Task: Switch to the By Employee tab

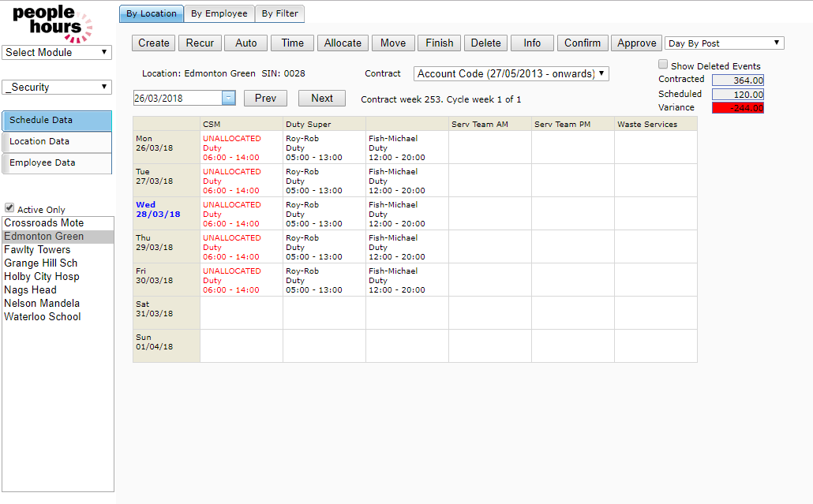Action: click(219, 13)
